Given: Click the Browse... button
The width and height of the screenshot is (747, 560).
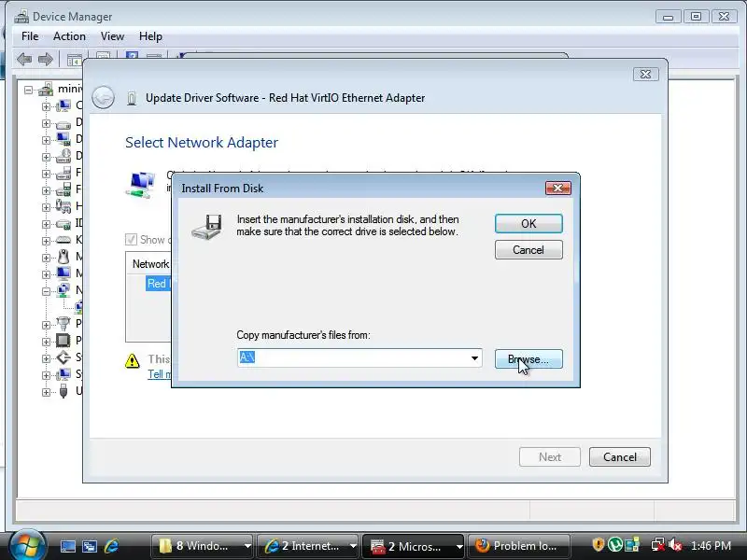Looking at the screenshot, I should 529,359.
